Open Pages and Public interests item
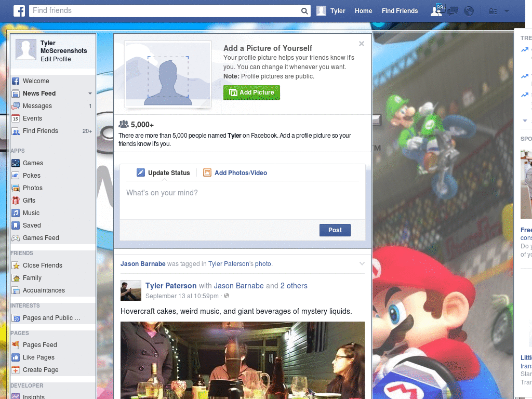Viewport: 532px width, 399px height. pyautogui.click(x=52, y=318)
